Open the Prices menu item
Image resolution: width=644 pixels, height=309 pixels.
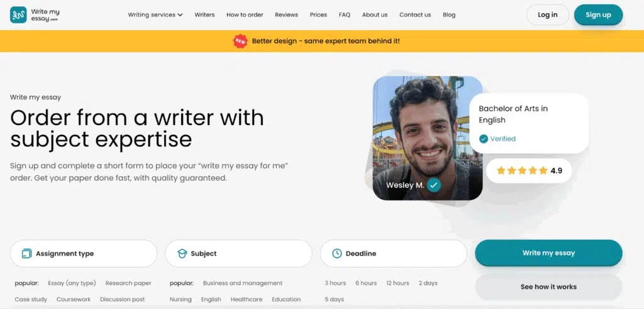pos(318,15)
